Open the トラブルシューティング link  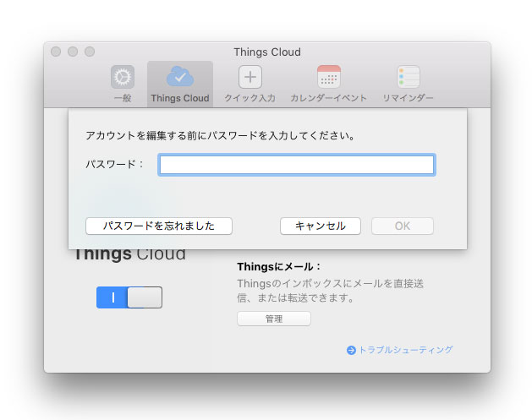click(x=406, y=350)
